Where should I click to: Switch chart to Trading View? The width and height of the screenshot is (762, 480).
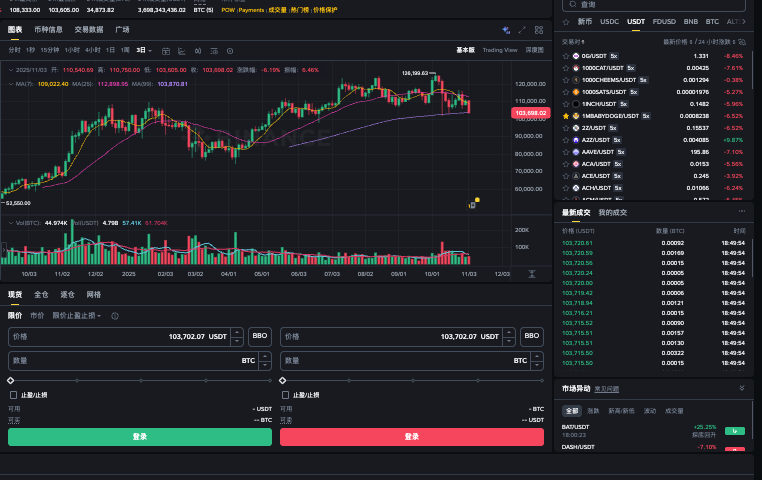pos(499,49)
